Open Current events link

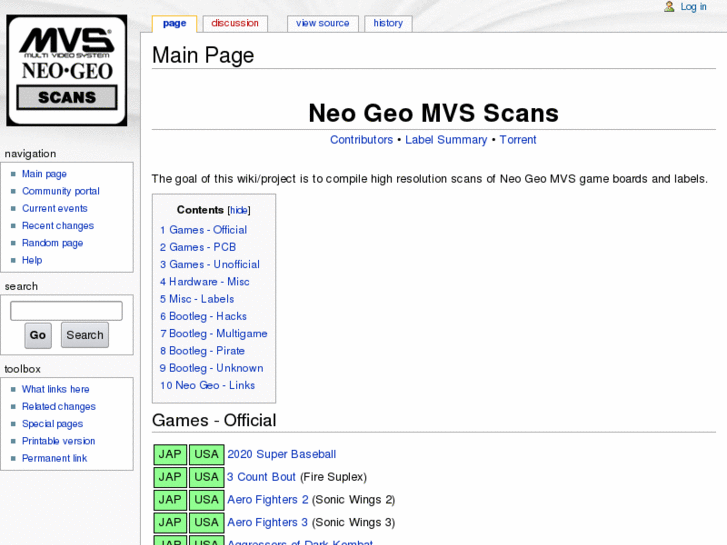tap(55, 208)
